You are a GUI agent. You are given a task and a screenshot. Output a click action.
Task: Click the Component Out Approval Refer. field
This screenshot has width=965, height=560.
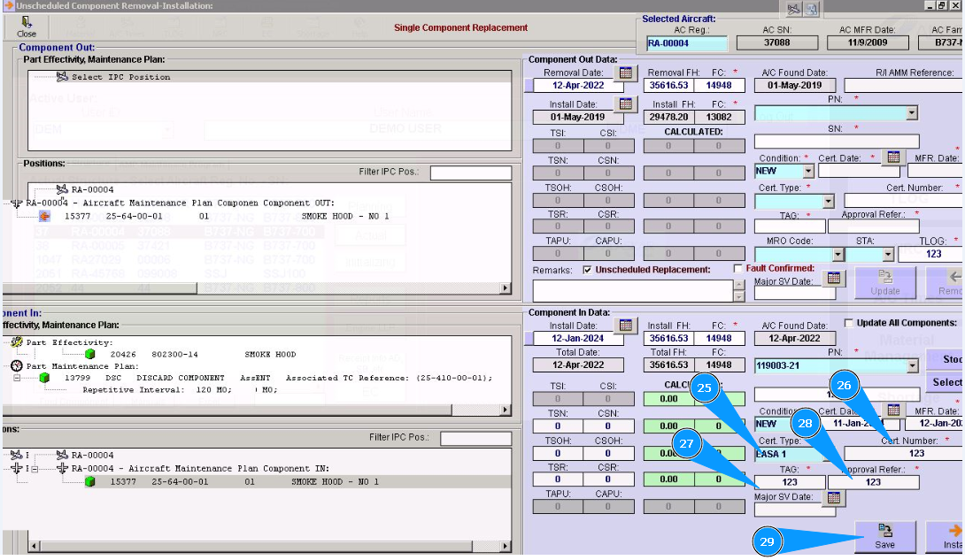(873, 226)
